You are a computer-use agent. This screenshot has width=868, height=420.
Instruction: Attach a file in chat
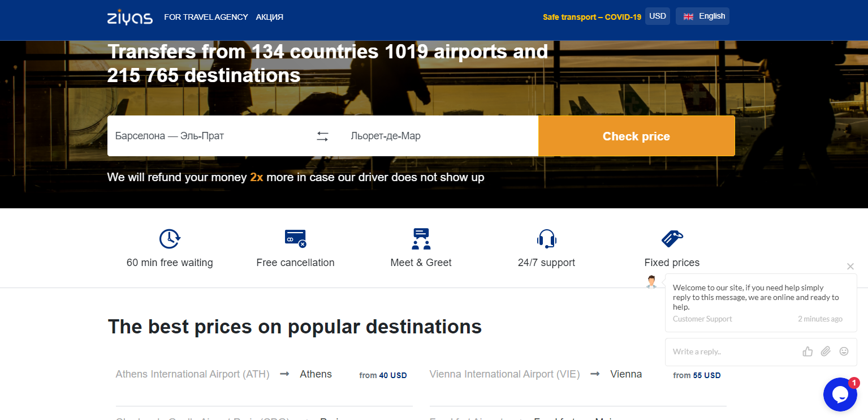click(x=826, y=352)
